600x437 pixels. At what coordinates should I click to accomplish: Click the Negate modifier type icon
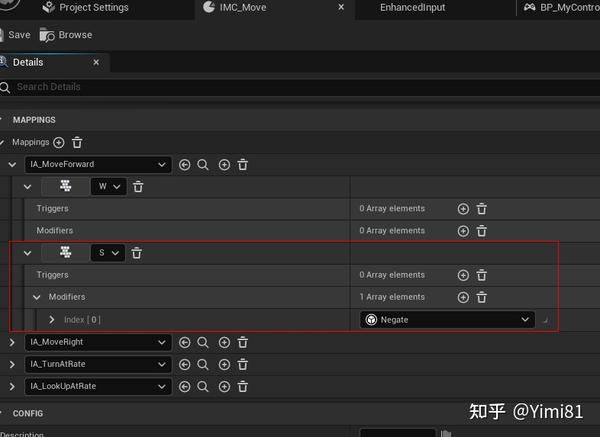coord(371,320)
